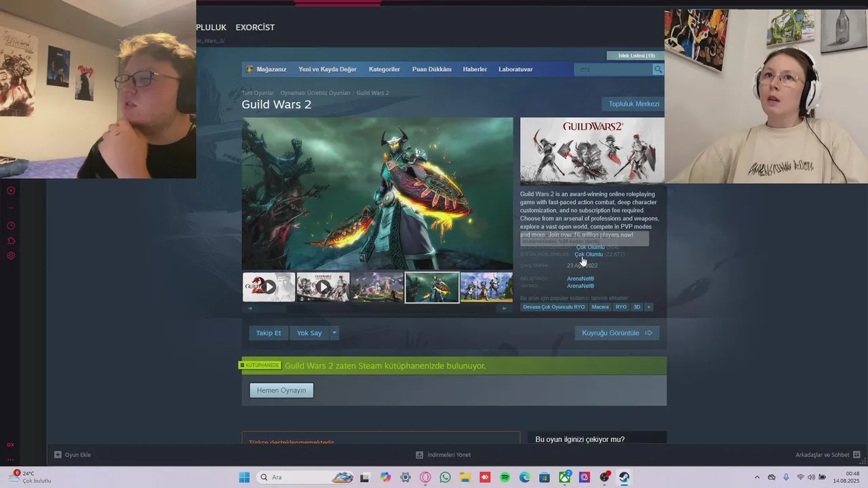The height and width of the screenshot is (488, 868).
Task: Open the Windows Start menu
Action: (244, 477)
